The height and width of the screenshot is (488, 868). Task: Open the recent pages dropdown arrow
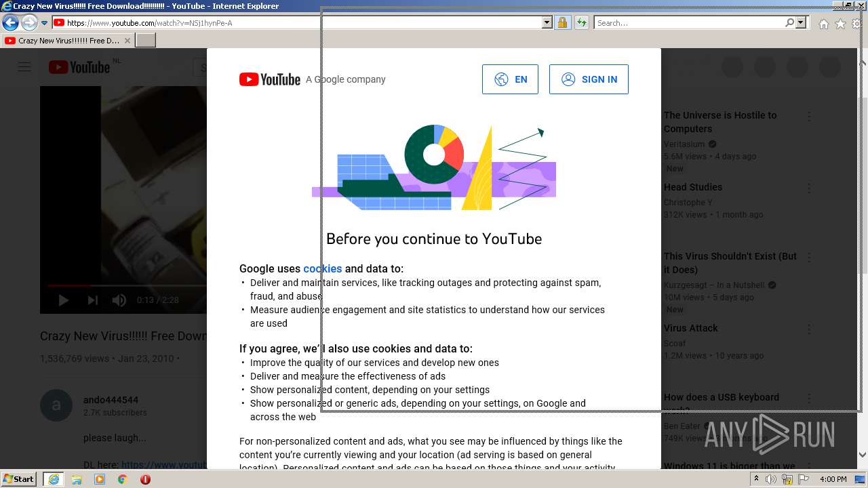coord(44,23)
